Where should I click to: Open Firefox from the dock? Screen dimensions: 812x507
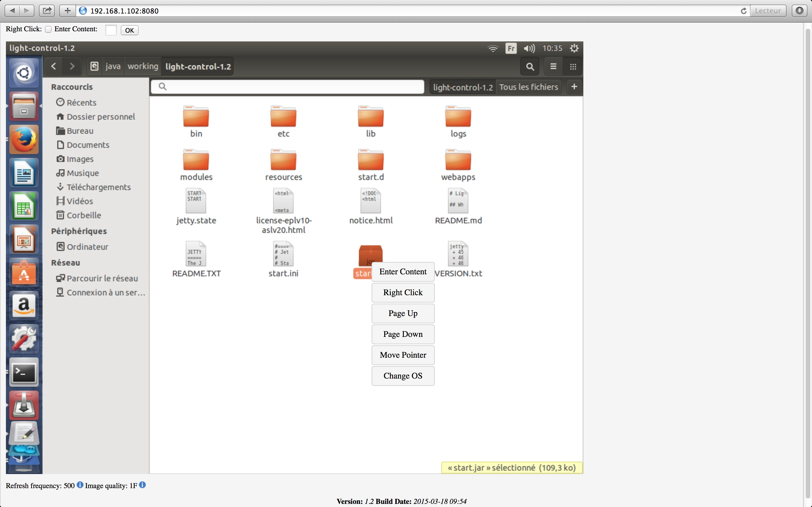(23, 139)
